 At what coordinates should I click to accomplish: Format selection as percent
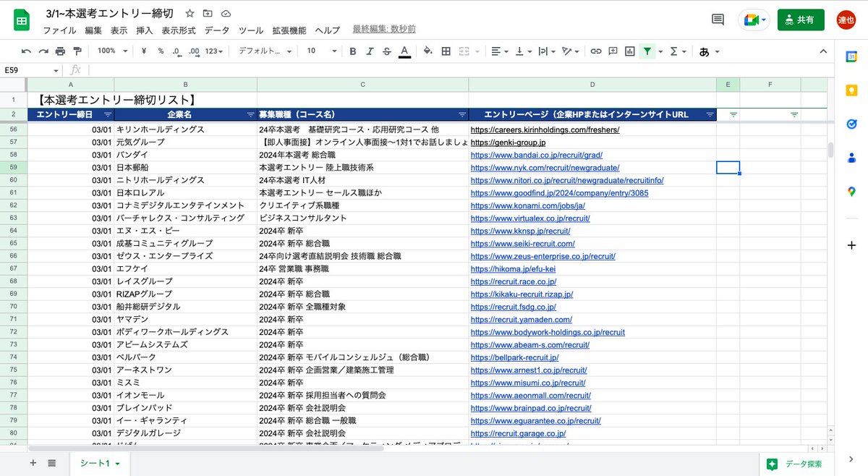[x=161, y=51]
